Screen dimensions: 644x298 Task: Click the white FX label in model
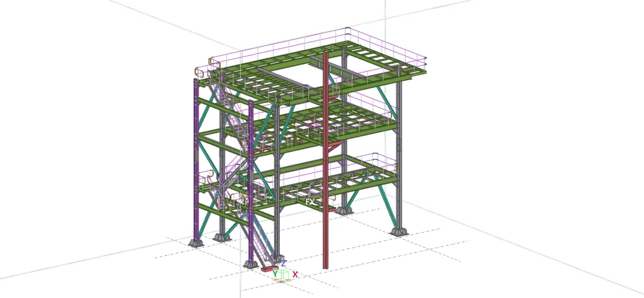[311, 202]
